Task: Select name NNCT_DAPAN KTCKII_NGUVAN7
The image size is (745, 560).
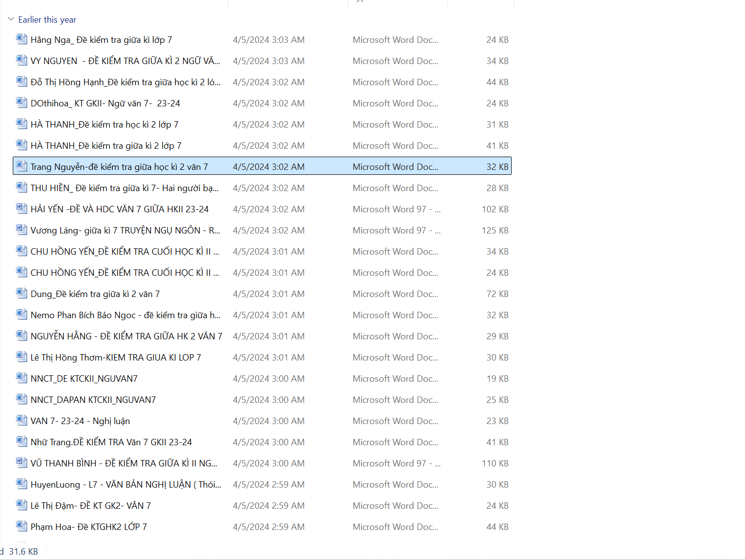Action: pyautogui.click(x=93, y=400)
